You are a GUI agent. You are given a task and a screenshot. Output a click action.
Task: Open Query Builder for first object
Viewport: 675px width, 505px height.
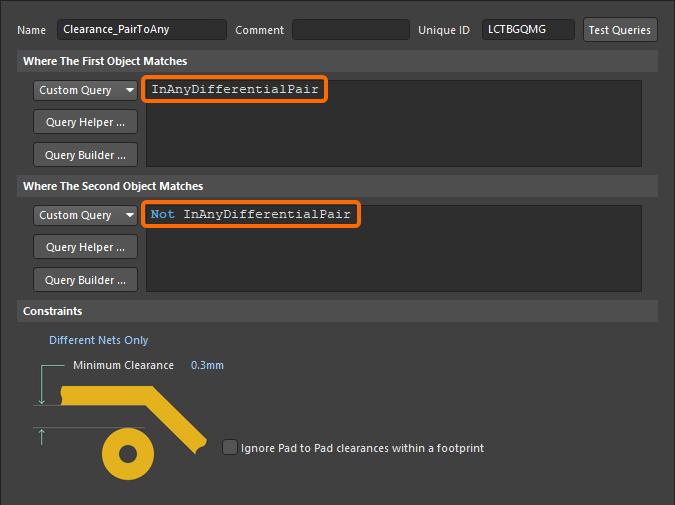[x=85, y=155]
